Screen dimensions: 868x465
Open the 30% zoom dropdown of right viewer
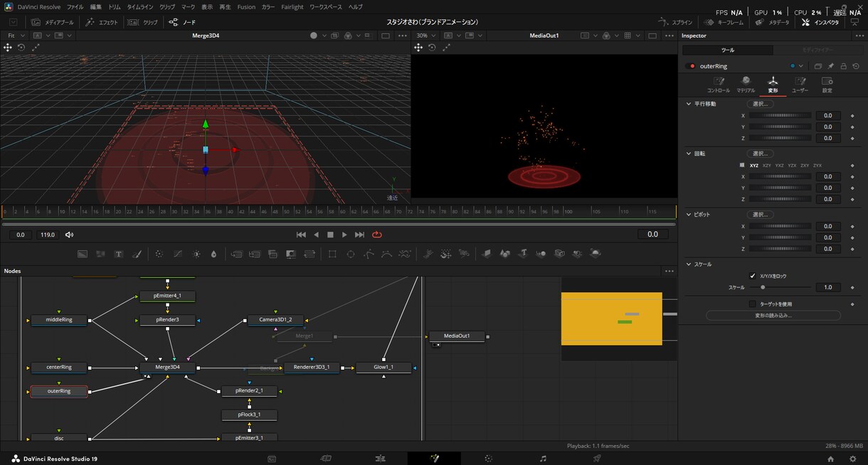coord(427,36)
